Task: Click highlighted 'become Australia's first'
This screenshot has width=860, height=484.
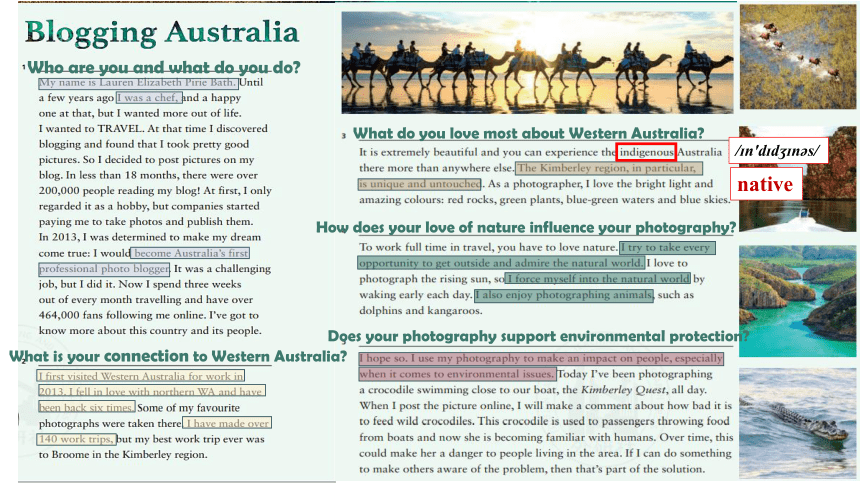Action: [x=190, y=253]
